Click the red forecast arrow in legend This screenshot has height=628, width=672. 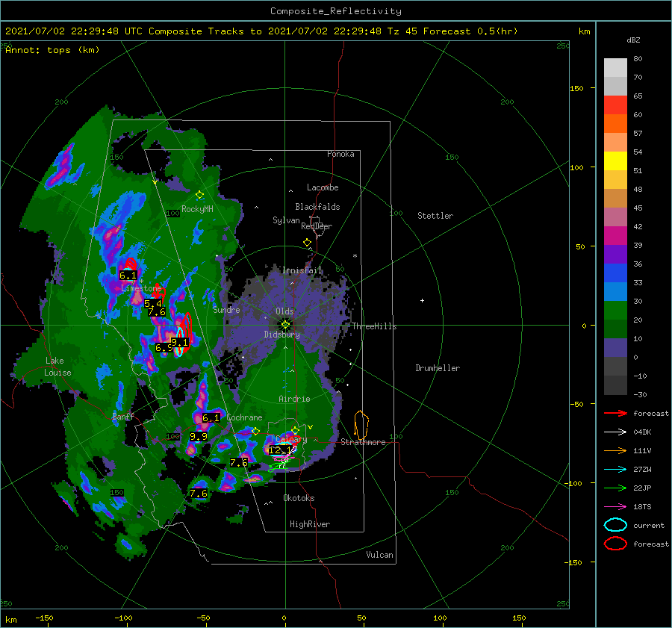(615, 413)
